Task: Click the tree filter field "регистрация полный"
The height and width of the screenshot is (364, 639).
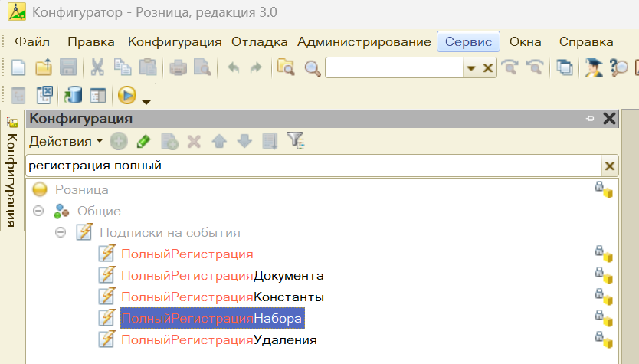Action: (x=314, y=166)
